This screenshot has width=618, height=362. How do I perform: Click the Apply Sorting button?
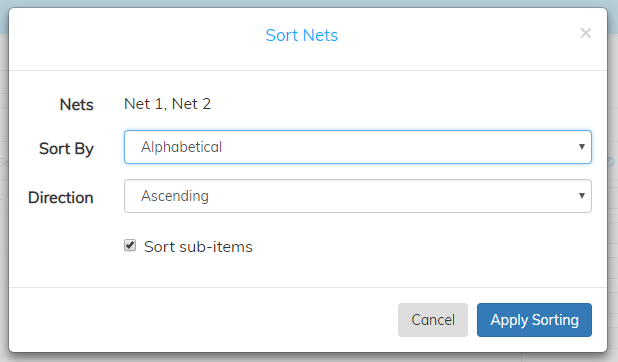click(534, 320)
